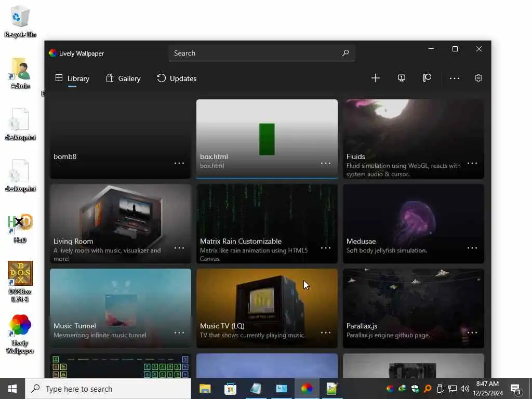Open the box.html wallpaper options menu
The height and width of the screenshot is (399, 532).
(x=326, y=163)
